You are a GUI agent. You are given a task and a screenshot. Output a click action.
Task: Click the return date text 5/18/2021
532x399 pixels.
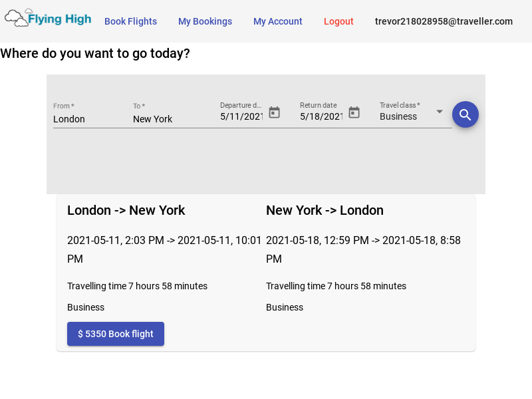(x=321, y=116)
